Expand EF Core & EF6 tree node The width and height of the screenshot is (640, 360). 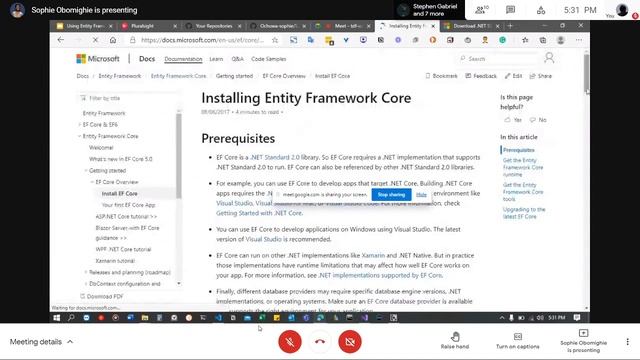pos(80,124)
